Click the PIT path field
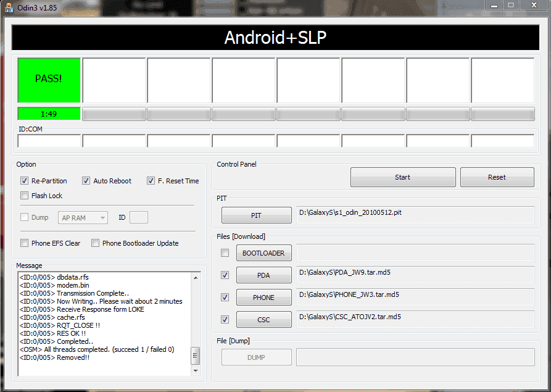The image size is (551, 392). [x=415, y=215]
